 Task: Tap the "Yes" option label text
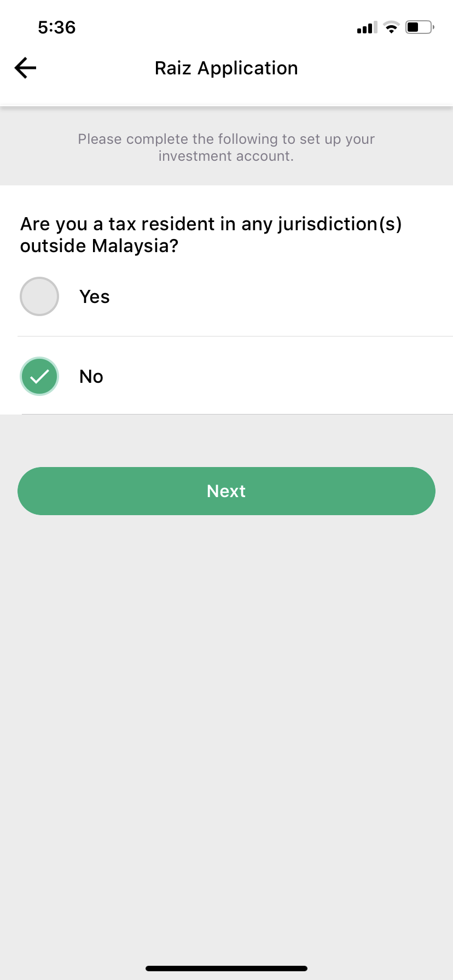[x=95, y=297]
